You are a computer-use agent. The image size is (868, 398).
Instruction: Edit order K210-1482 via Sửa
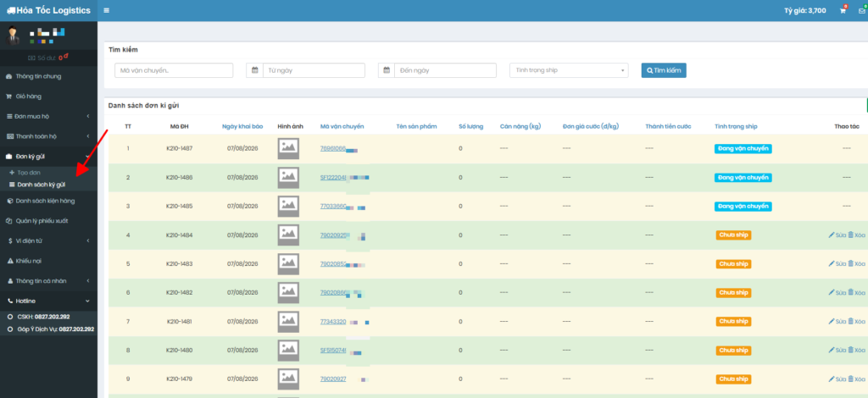(837, 292)
